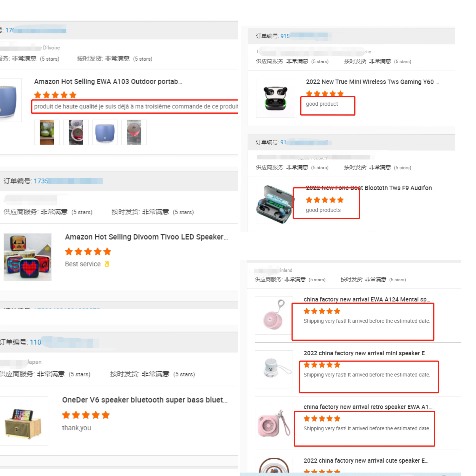
Task: Click the Amazon Hot Selling EWA A103 title
Action: tap(108, 82)
